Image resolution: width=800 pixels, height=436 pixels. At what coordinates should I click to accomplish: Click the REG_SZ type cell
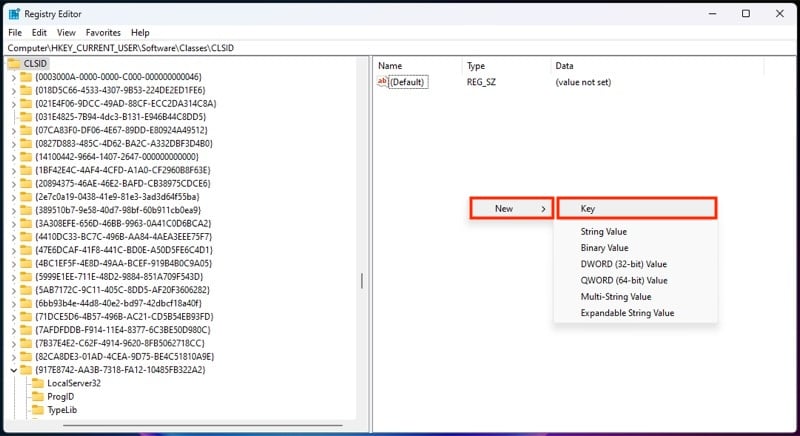pyautogui.click(x=481, y=82)
